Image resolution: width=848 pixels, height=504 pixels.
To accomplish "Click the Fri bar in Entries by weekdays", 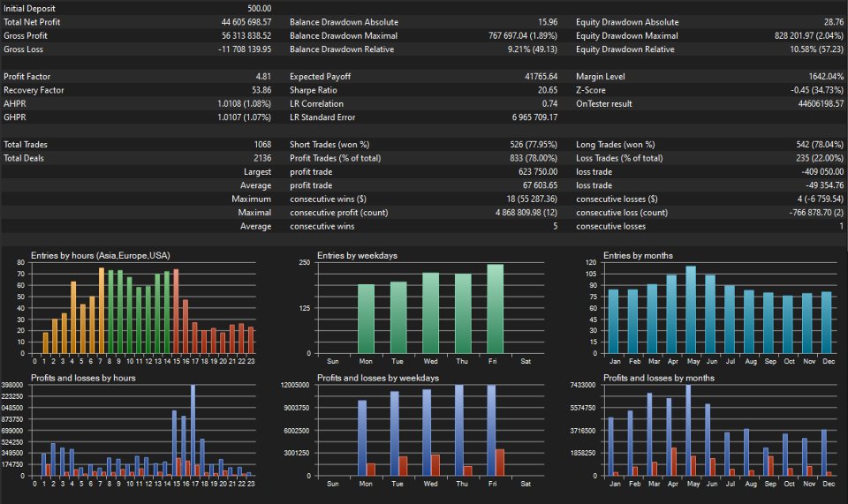I will click(495, 309).
